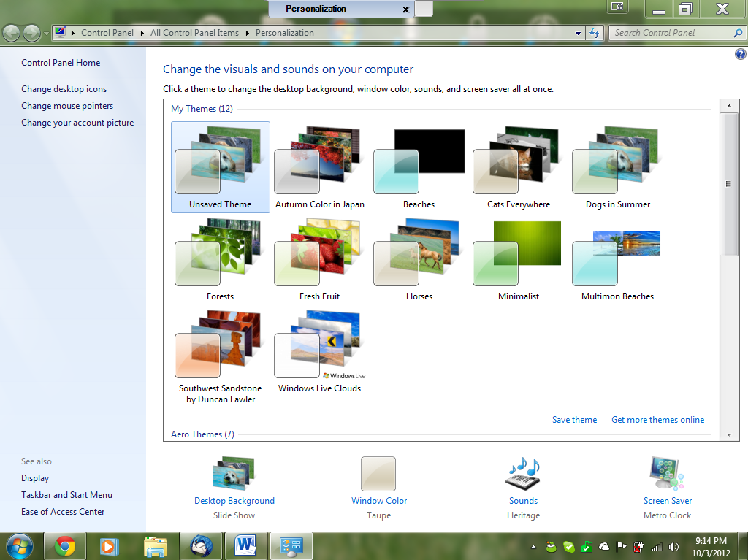The image size is (748, 560).
Task: Expand the All Control Panel Items breadcrumb arrow
Action: tap(247, 33)
